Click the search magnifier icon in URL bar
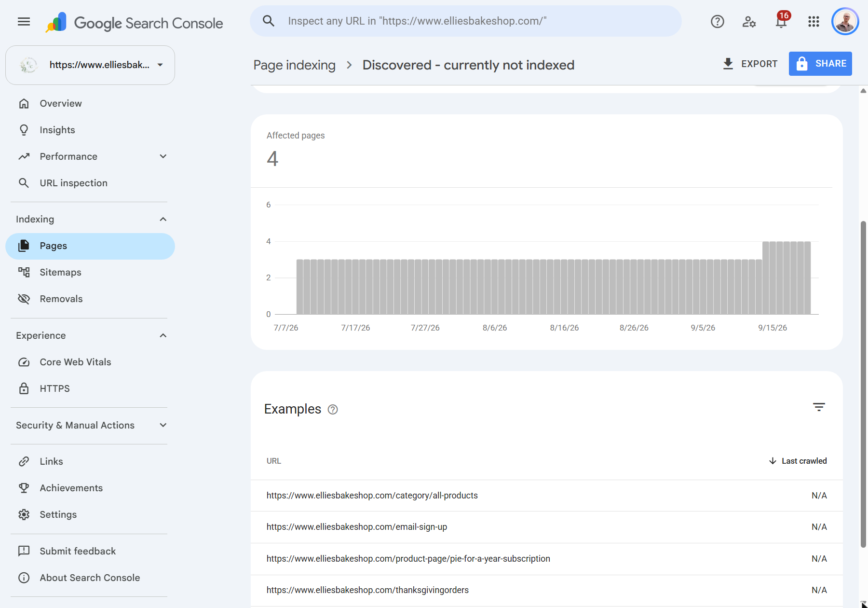The width and height of the screenshot is (868, 608). [x=269, y=21]
